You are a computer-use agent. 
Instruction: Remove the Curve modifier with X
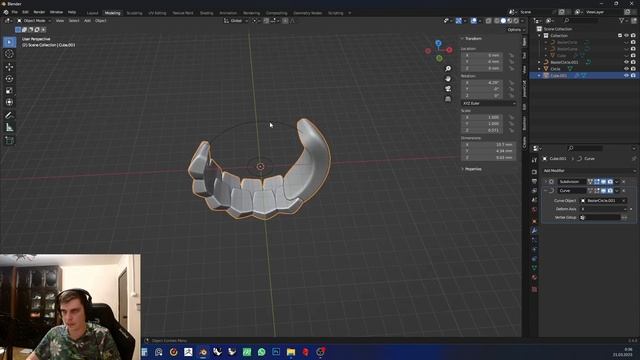point(623,191)
